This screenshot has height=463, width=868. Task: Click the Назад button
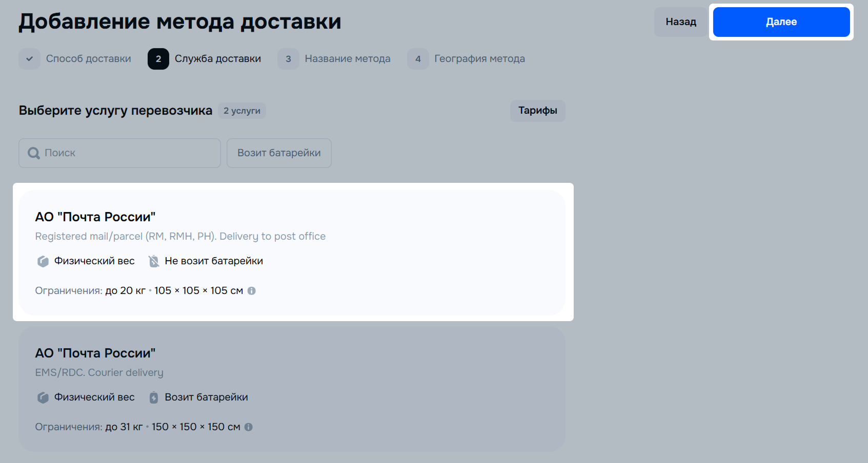coord(680,22)
